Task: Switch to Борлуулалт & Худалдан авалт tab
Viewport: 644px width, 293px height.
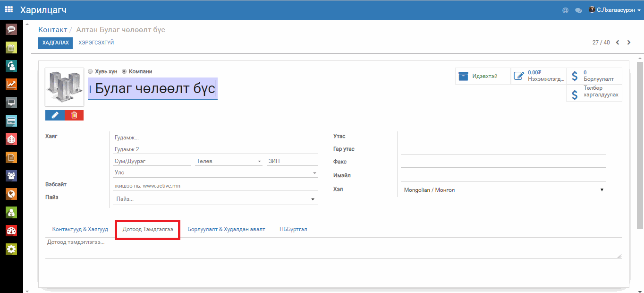Action: 226,229
